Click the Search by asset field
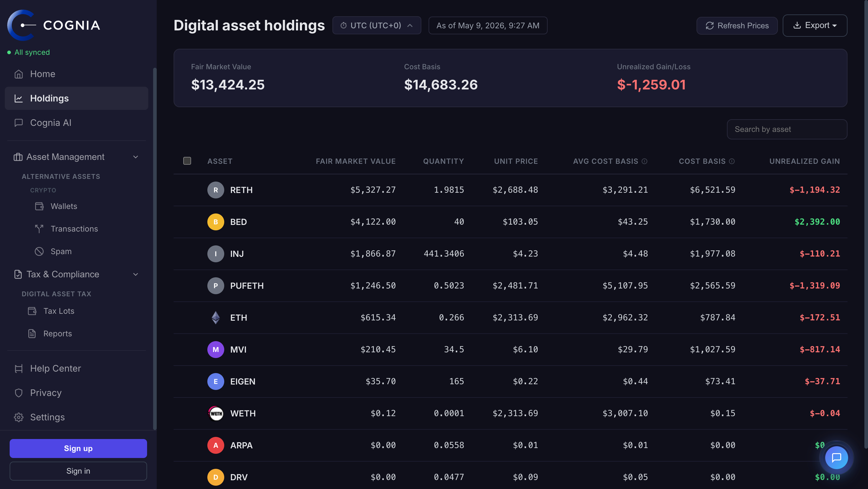Screen dimensions: 868x489 [787, 129]
